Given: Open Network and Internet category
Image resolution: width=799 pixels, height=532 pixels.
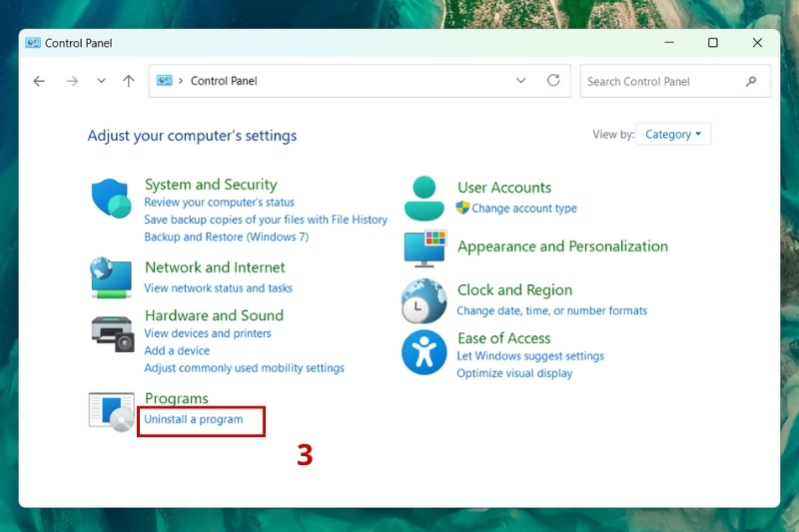Looking at the screenshot, I should coord(215,267).
